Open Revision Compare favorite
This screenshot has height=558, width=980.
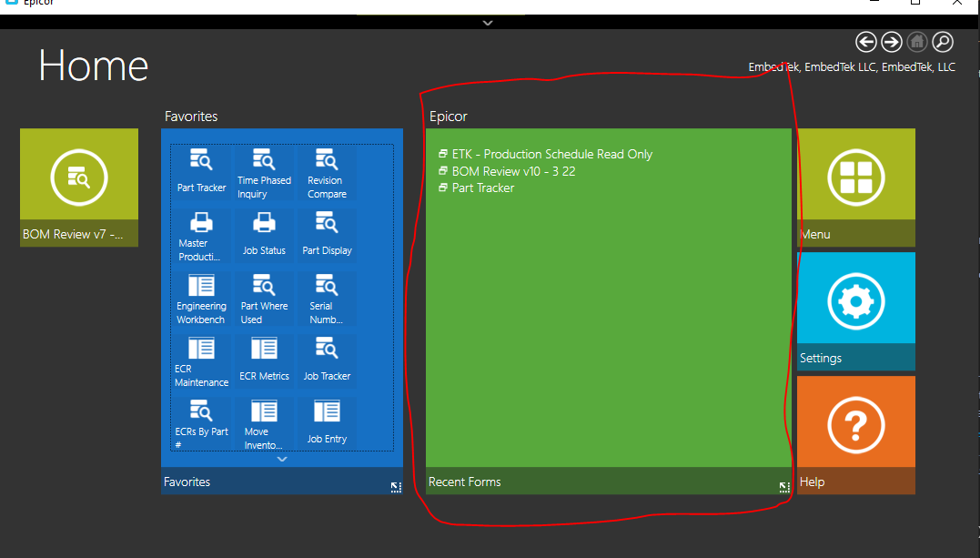tap(327, 173)
